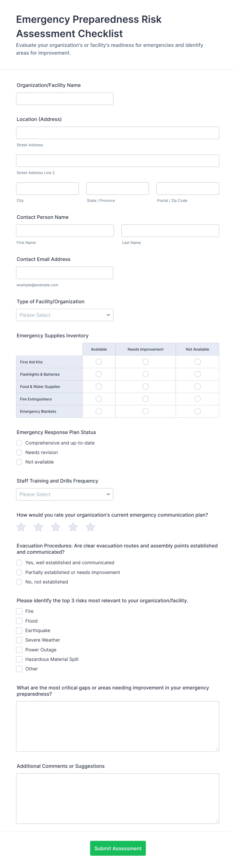The height and width of the screenshot is (868, 233).
Task: Submit the assessment form
Action: [x=118, y=848]
